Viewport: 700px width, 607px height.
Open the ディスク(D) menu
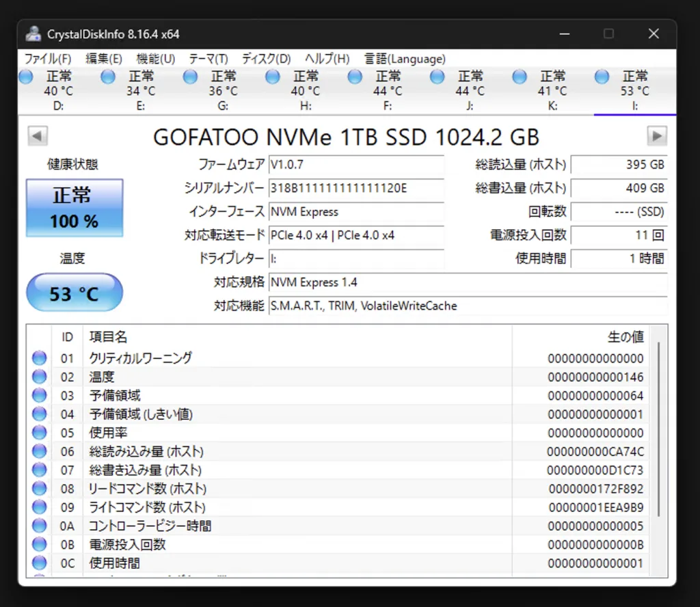point(266,59)
